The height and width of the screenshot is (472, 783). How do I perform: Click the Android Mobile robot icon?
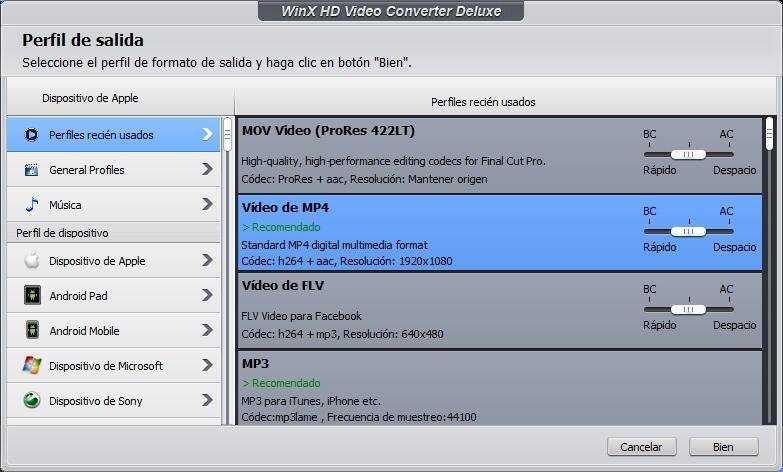click(32, 330)
